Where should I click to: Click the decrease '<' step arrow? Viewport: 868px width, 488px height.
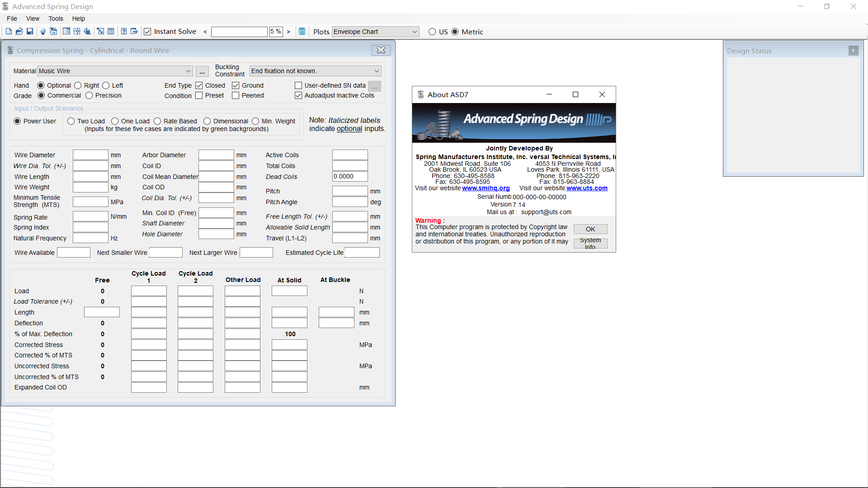pos(205,32)
